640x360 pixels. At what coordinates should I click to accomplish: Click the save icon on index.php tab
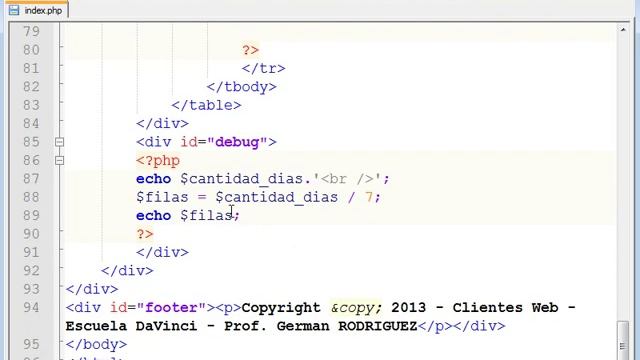pos(14,10)
